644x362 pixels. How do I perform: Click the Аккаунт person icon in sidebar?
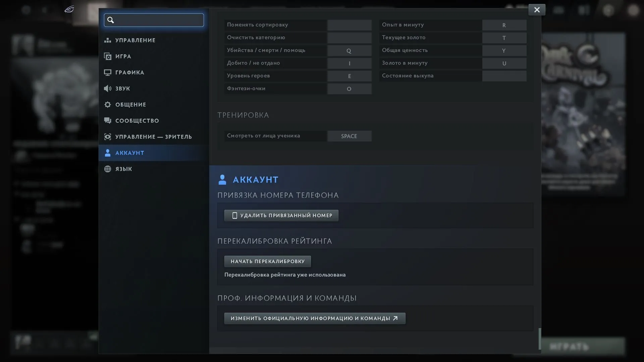coord(108,153)
